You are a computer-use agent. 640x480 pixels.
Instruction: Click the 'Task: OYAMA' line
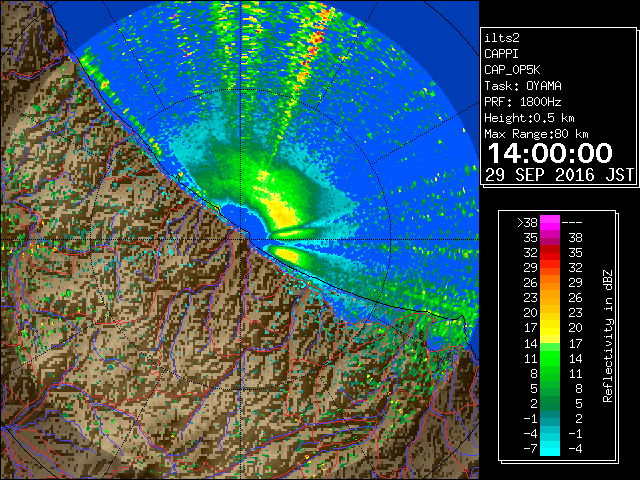coord(523,86)
